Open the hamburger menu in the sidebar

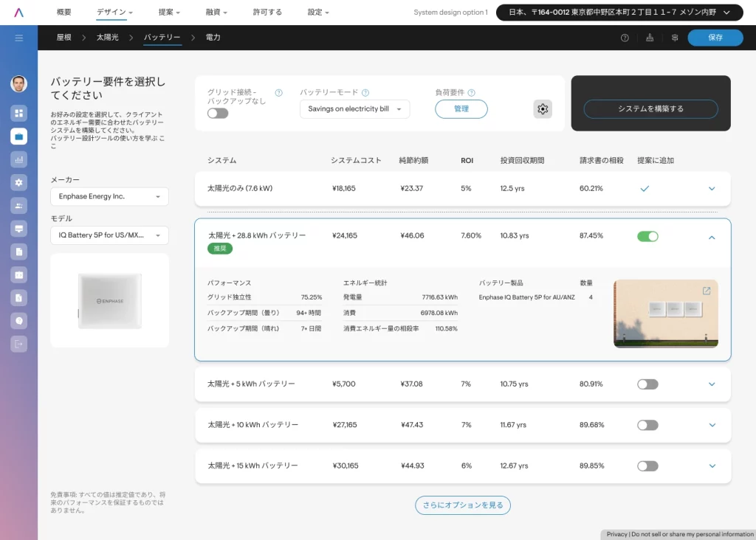pos(18,38)
